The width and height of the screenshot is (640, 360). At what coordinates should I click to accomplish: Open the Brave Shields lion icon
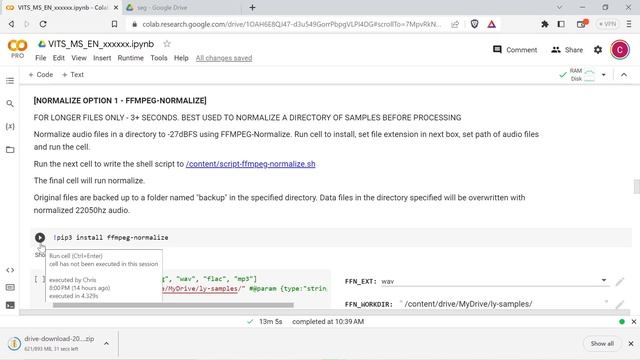pyautogui.click(x=474, y=24)
